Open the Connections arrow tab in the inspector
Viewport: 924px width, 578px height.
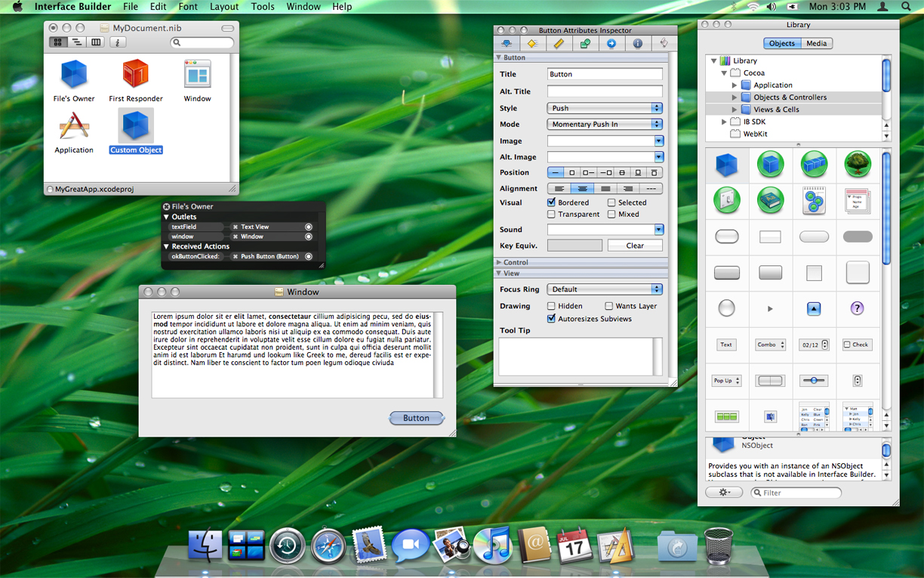611,44
